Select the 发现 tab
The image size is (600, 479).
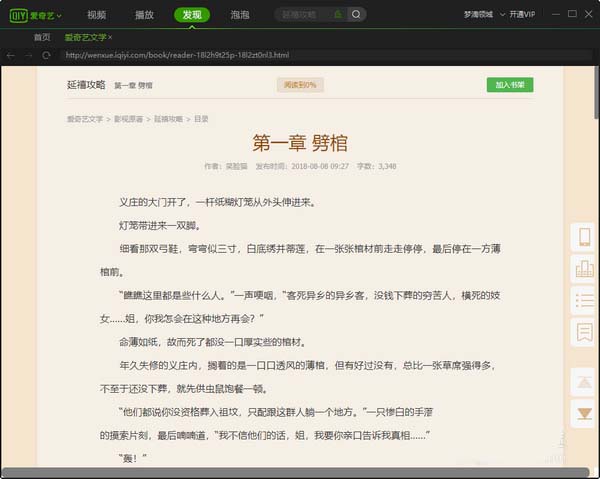[x=192, y=15]
